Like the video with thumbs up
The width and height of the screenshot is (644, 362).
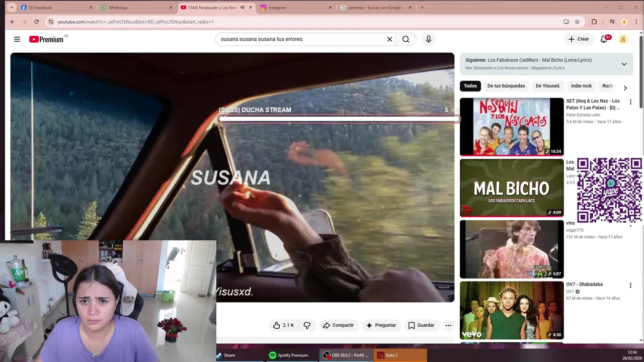(283, 325)
